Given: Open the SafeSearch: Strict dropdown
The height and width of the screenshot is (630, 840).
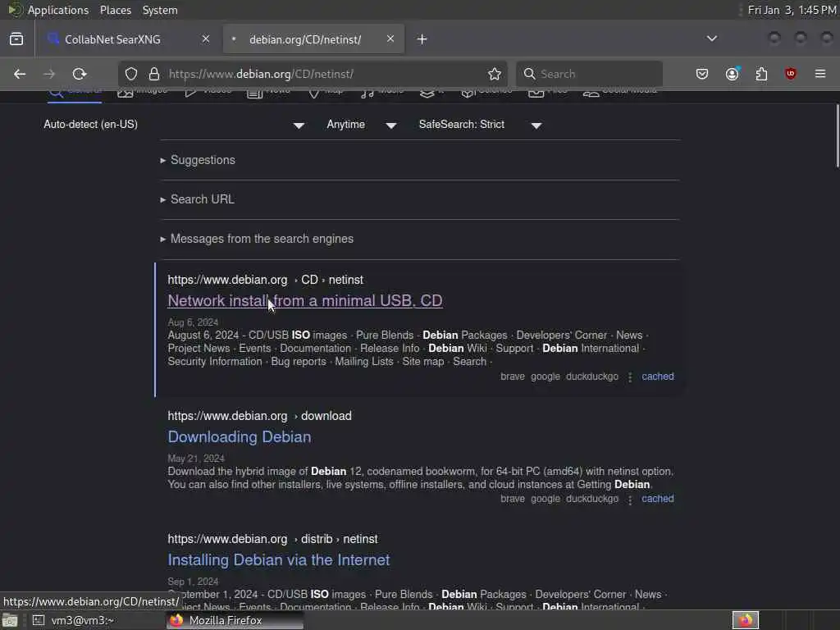Looking at the screenshot, I should [x=480, y=125].
